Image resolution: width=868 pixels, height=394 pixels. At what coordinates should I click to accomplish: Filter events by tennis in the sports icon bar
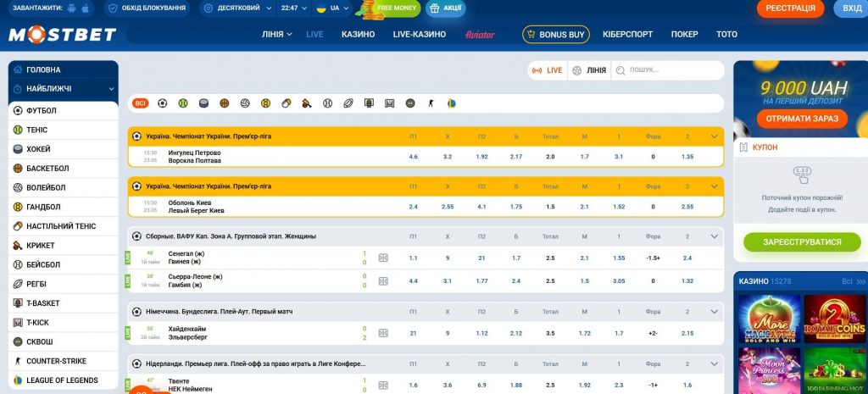click(183, 103)
